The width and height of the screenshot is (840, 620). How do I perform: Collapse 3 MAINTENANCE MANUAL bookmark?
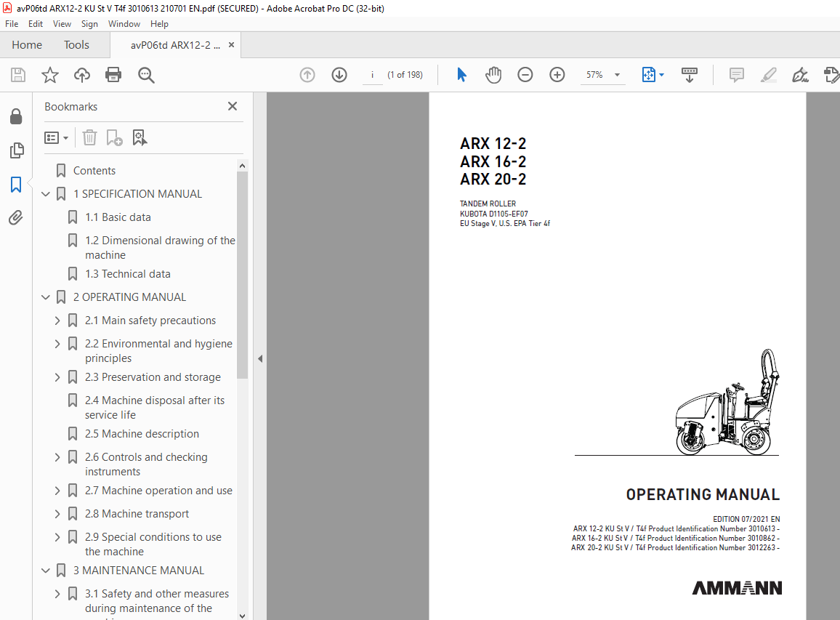coord(46,571)
